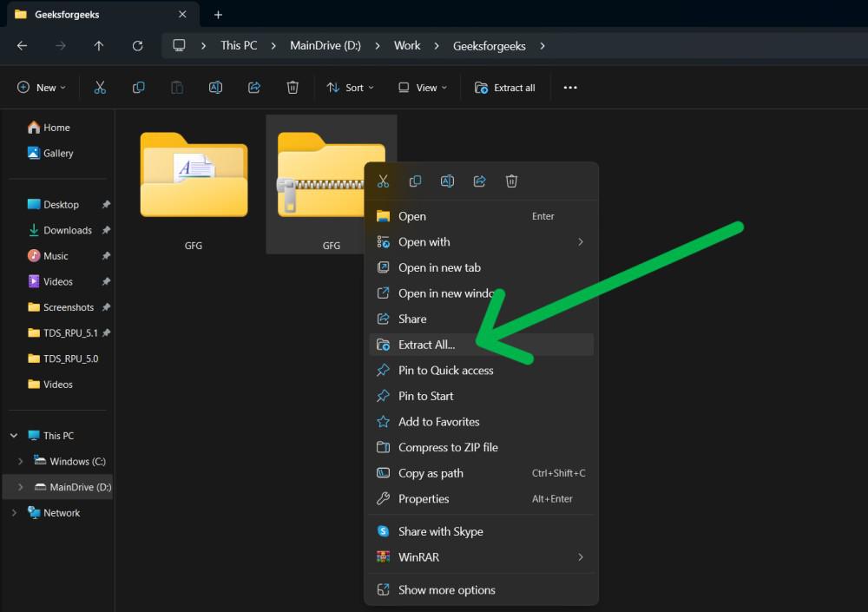868x612 pixels.
Task: Choose Extract All from the context menu
Action: coord(425,345)
